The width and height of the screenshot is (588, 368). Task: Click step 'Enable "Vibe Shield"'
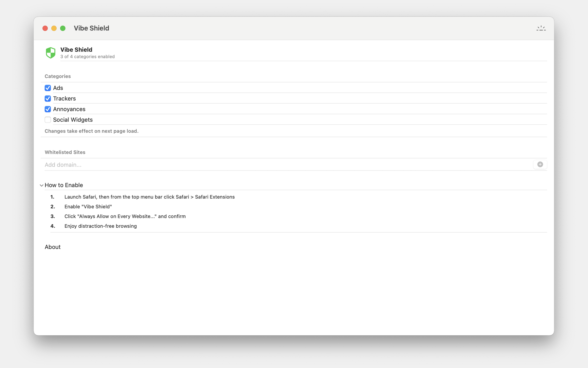[88, 206]
